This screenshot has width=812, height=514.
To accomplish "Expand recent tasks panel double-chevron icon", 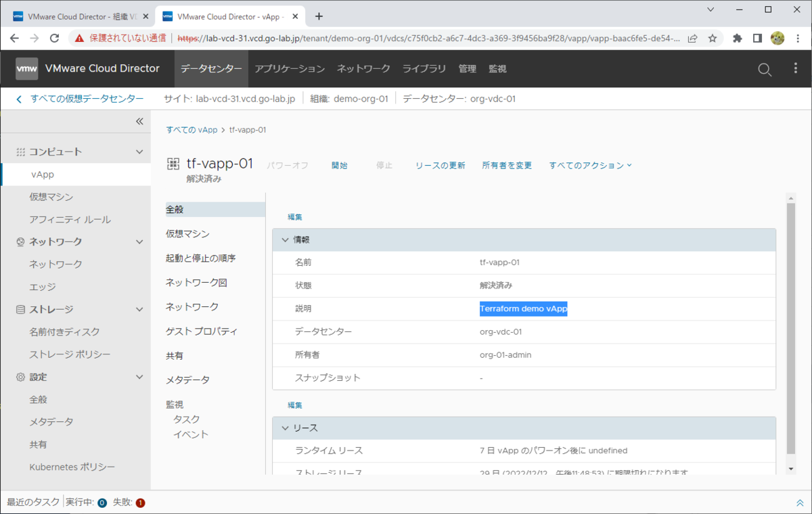I will (x=800, y=503).
